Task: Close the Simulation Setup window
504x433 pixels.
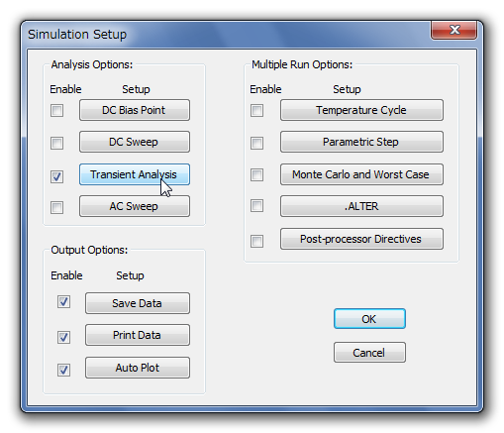Action: click(454, 30)
